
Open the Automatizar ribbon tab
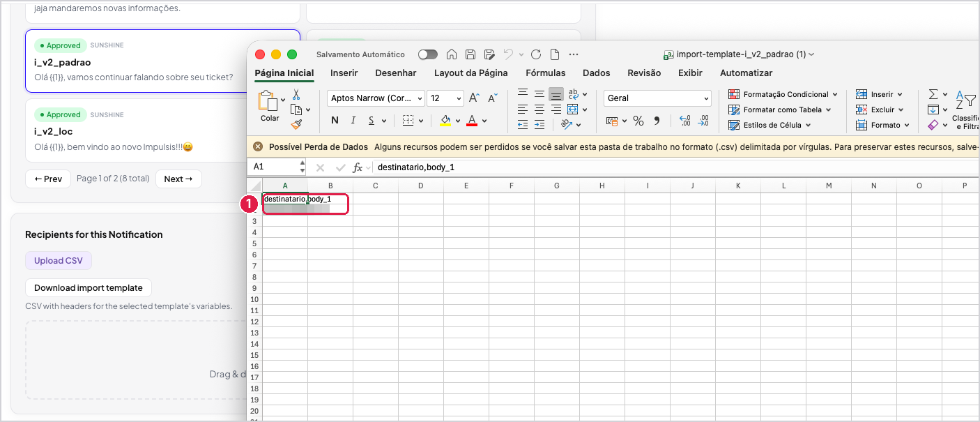click(747, 73)
